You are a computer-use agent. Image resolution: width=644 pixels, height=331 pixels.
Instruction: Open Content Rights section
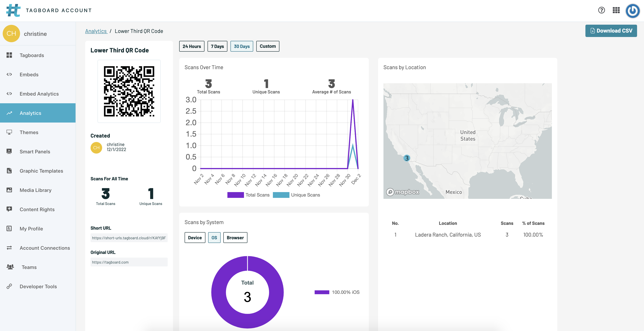coord(38,209)
